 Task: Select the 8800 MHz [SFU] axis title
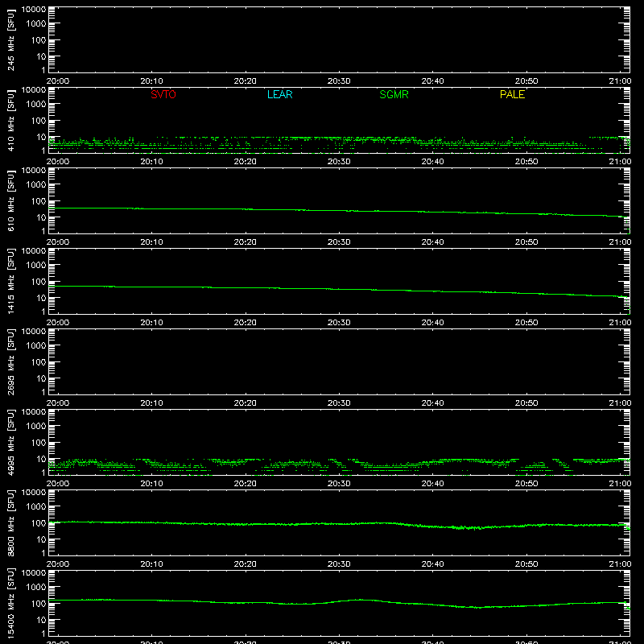(10, 522)
